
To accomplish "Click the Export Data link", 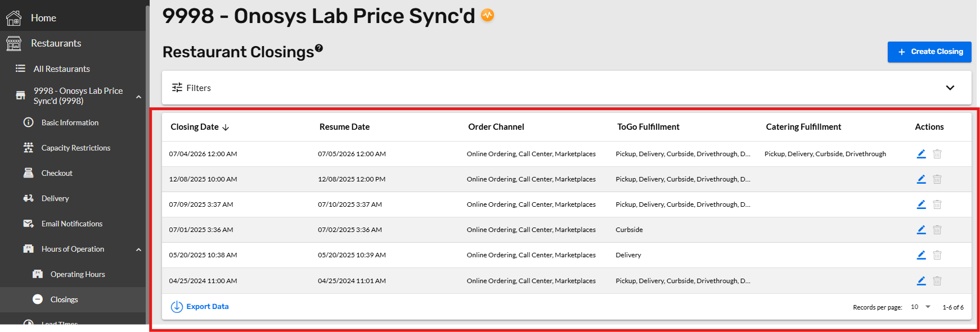I will (x=200, y=307).
